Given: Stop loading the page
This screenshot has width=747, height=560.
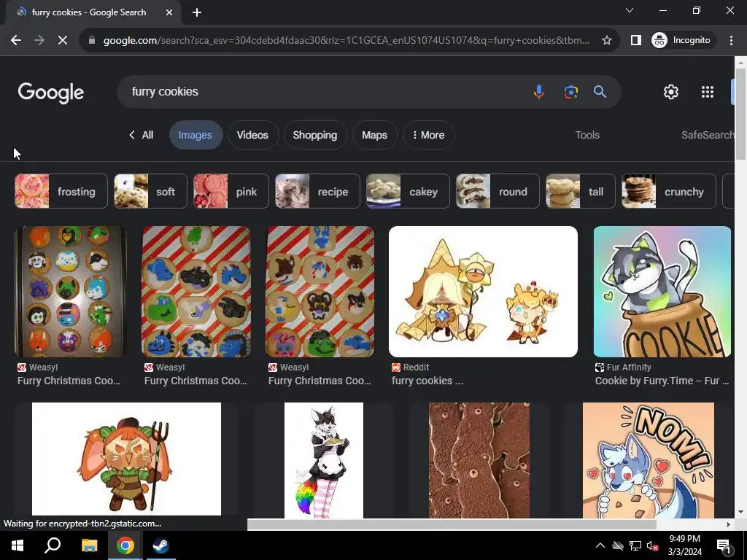Looking at the screenshot, I should click(63, 40).
